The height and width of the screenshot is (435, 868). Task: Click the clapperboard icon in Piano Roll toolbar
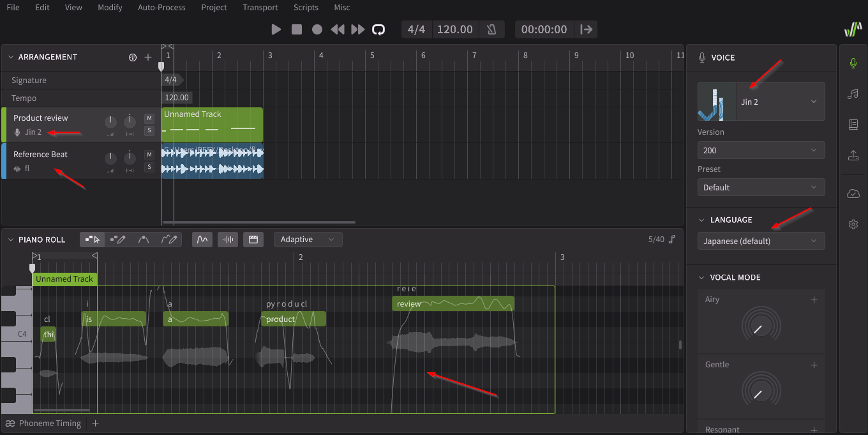(253, 240)
